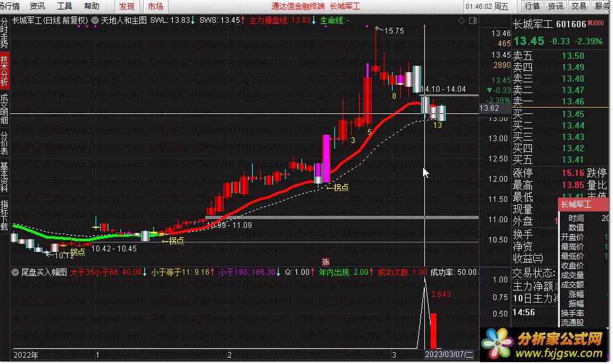Viewport: 613px width, 364px height.
Task: Click the 年内出现: 2.00 value
Action: (x=346, y=272)
